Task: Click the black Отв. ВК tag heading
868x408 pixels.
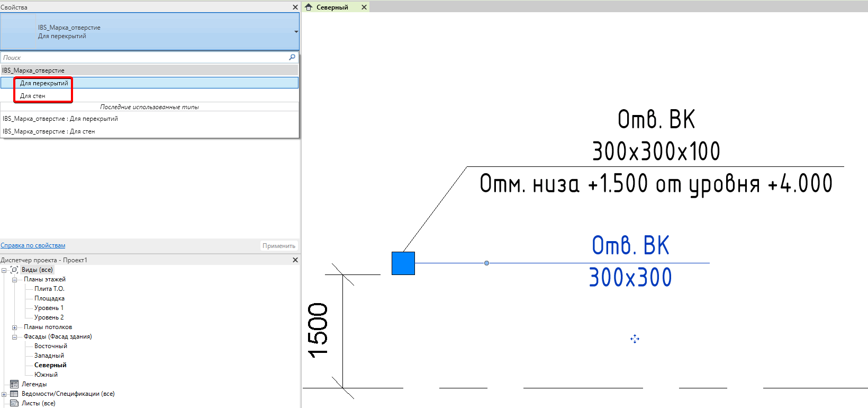Action: coord(656,119)
